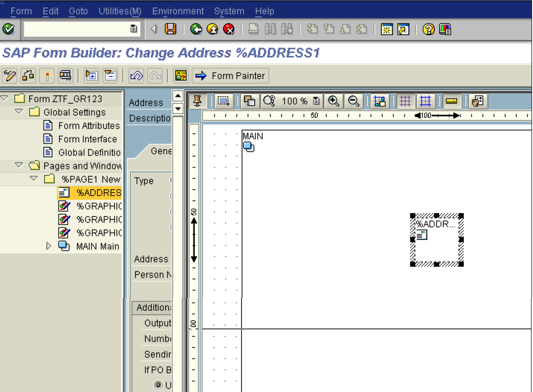
Task: Collapse the %PAGE1 New node
Action: pos(34,178)
